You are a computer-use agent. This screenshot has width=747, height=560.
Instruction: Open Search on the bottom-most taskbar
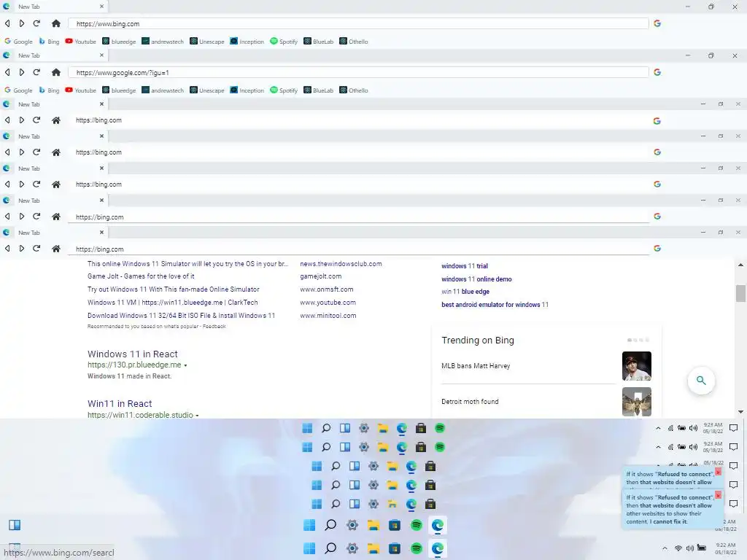coord(330,548)
